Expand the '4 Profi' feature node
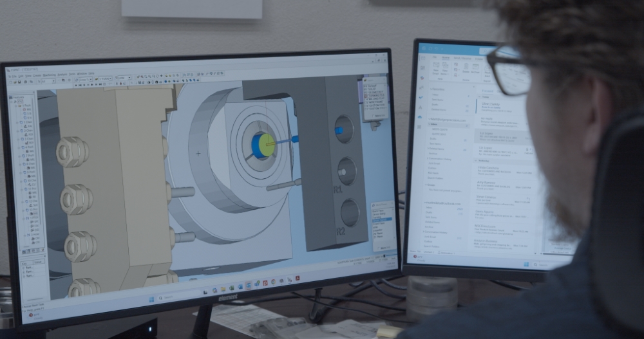644x339 pixels. tap(19, 148)
